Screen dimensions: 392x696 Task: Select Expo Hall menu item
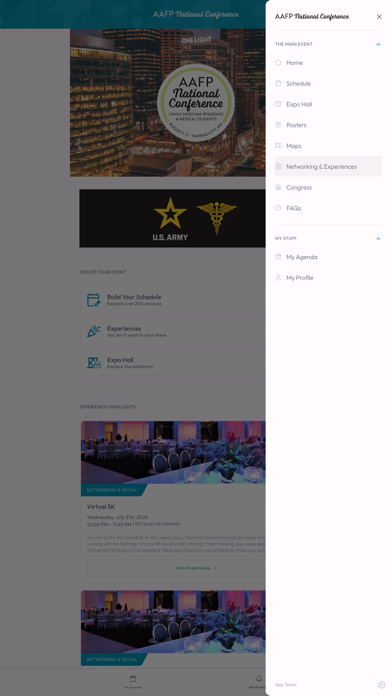tap(329, 104)
